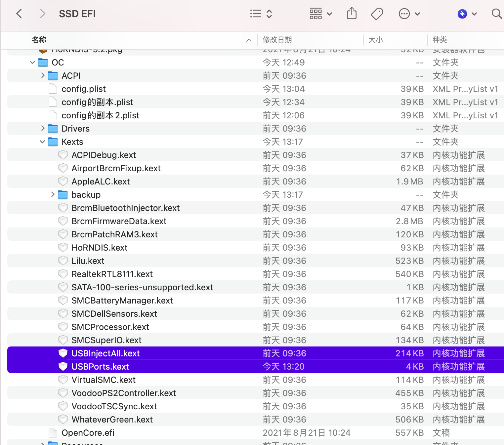Select HoRNDIS.kext file name
Screen dimensions: 504x445
pos(100,248)
